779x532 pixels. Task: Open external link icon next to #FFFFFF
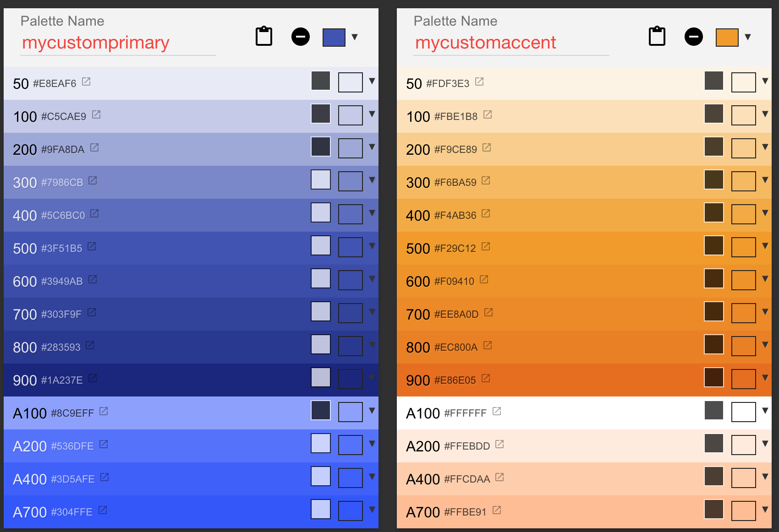point(497,412)
